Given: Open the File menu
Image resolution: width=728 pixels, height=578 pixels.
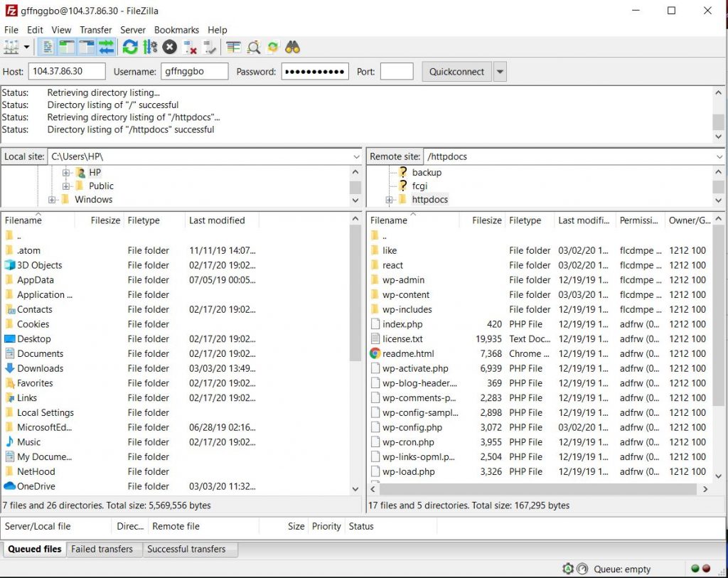Looking at the screenshot, I should tap(11, 30).
